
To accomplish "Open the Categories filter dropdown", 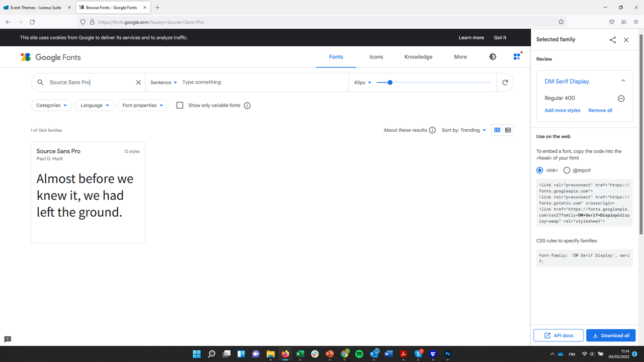I will click(x=51, y=106).
